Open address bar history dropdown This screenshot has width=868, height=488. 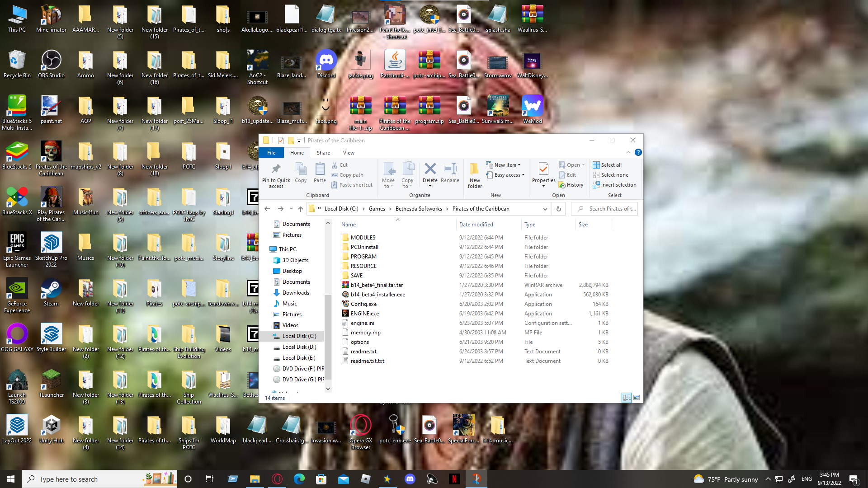coord(545,209)
